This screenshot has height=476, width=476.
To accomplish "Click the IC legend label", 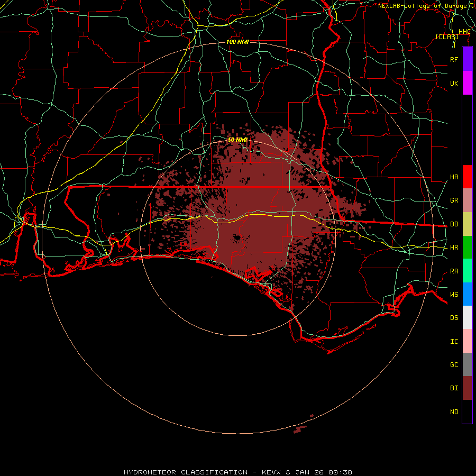I will tap(454, 342).
